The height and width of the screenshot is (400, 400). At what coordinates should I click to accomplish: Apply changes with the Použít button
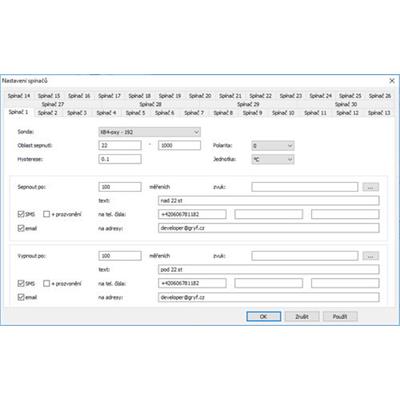[340, 316]
